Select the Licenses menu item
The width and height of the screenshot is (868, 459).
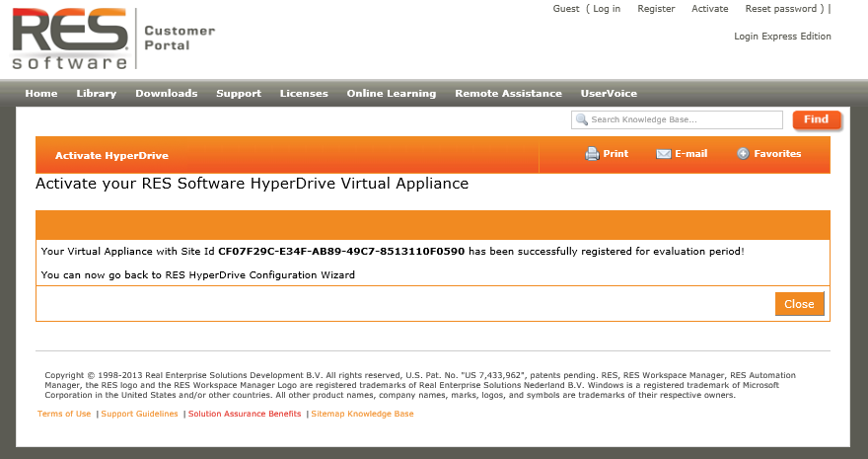(304, 93)
